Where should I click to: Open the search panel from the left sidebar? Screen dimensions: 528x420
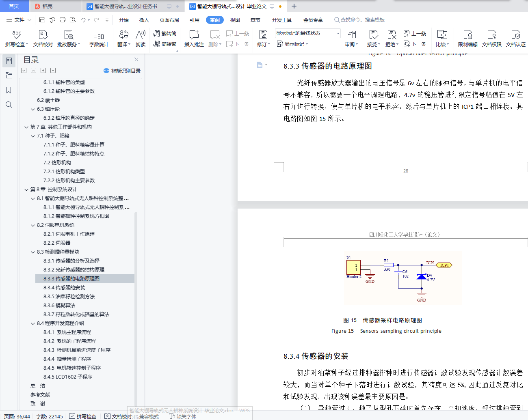tap(9, 105)
